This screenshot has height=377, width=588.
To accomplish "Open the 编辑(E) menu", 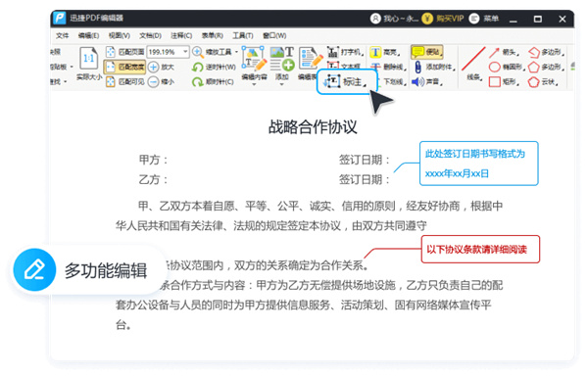I will [88, 35].
